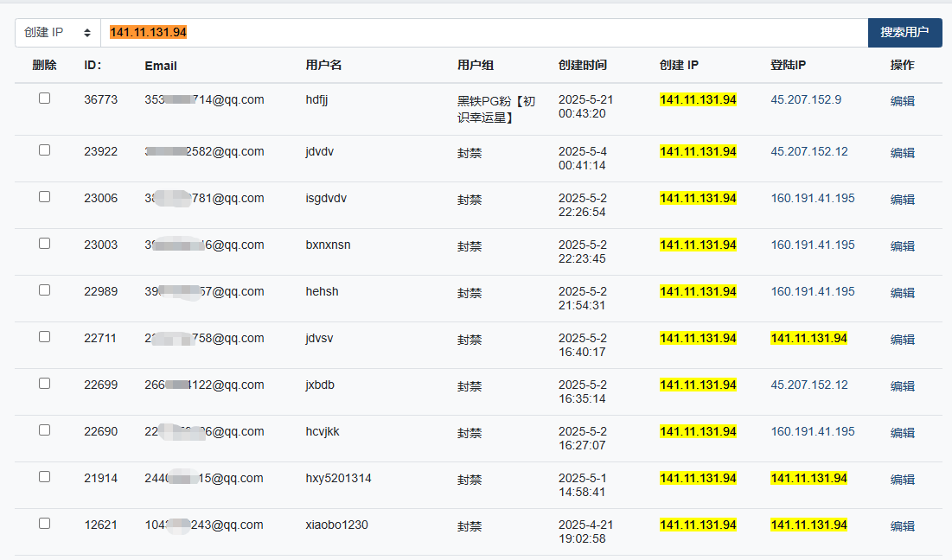Click creation time 2025-5-21 00:43:20

tap(586, 107)
